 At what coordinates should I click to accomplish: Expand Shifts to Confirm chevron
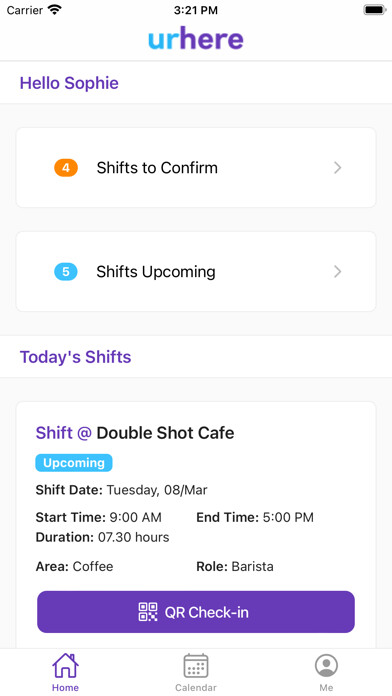click(x=338, y=168)
